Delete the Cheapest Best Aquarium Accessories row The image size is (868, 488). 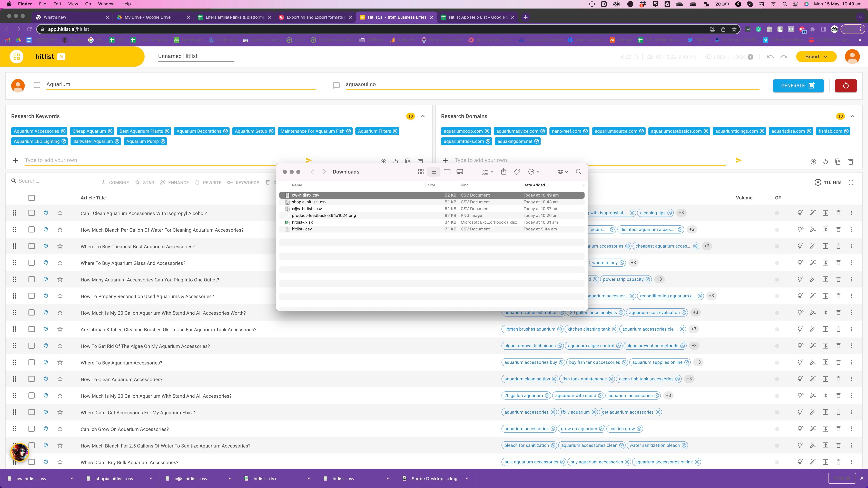(x=838, y=246)
